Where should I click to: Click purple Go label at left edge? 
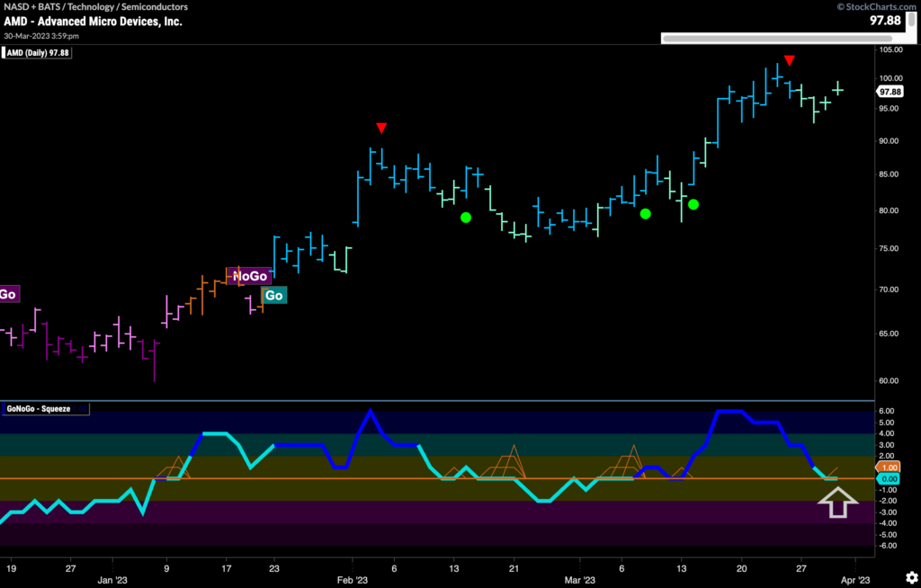(x=9, y=294)
